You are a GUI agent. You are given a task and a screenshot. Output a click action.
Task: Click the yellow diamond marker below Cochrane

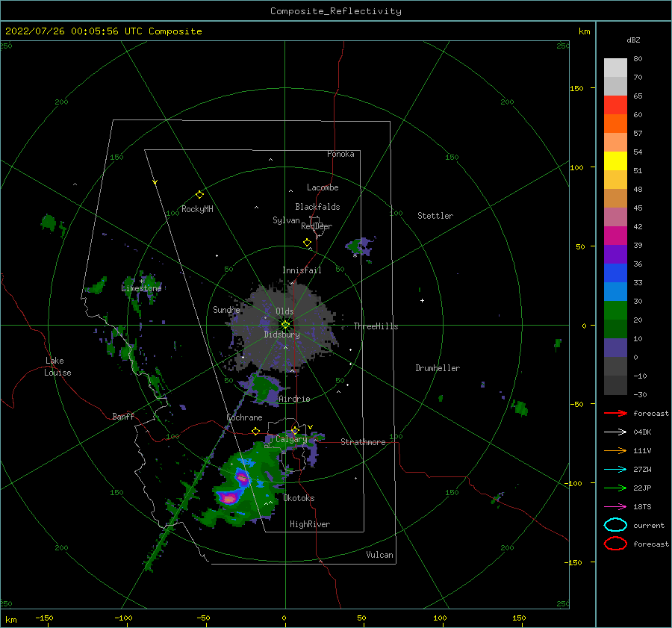coord(256,431)
